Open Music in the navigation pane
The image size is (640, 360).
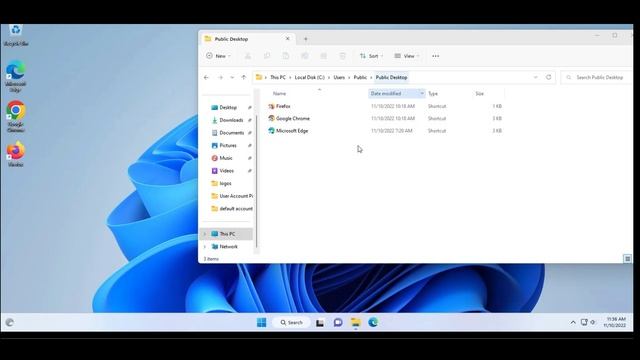226,158
